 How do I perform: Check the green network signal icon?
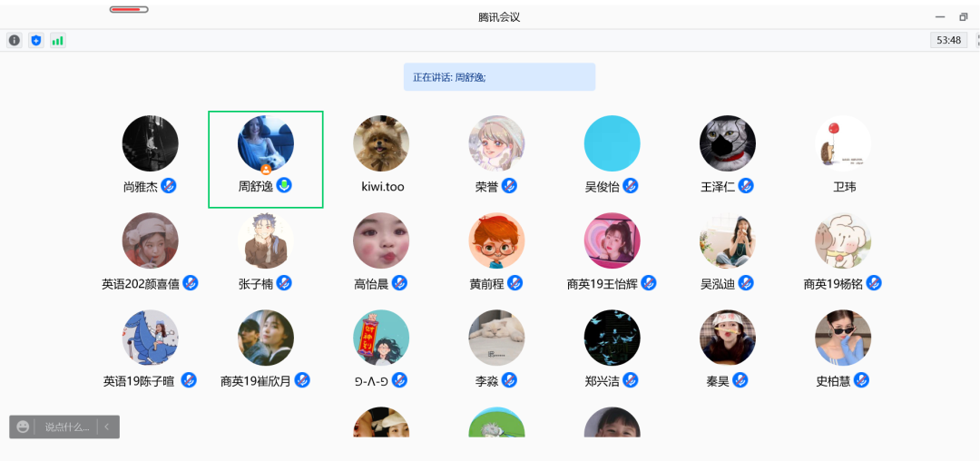(x=58, y=40)
